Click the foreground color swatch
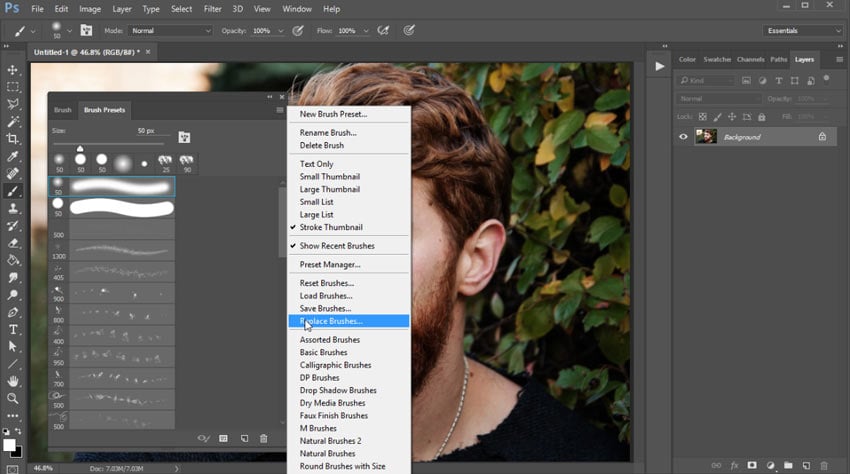Screen dimensions: 850x474 tap(9, 445)
